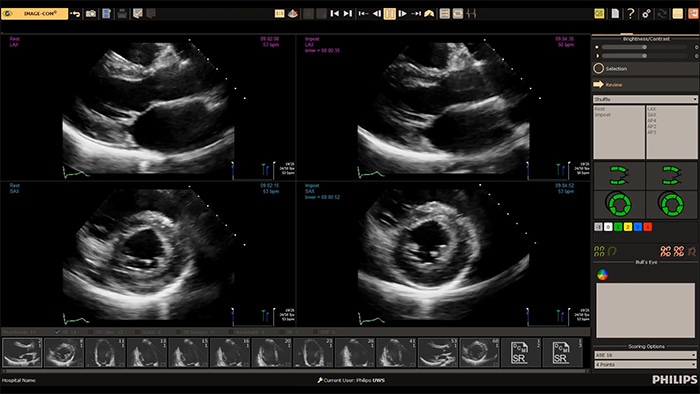Click the first orange clear-segments icon
The width and height of the screenshot is (700, 394).
[666, 251]
